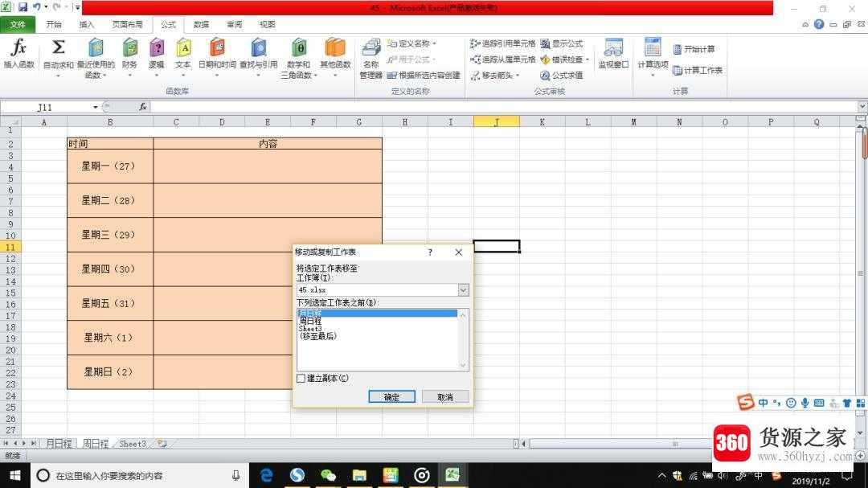Select 周日程 in the sheet list

pyautogui.click(x=378, y=321)
